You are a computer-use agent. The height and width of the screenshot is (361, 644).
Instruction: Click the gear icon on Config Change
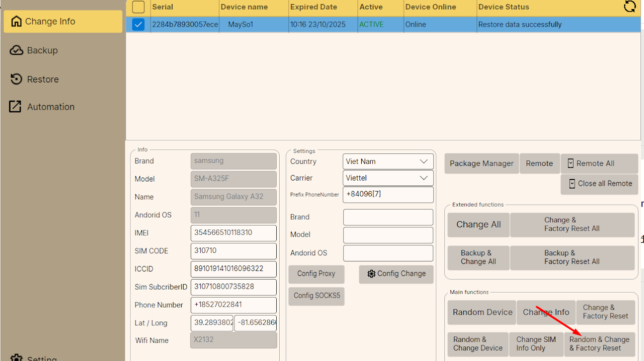pyautogui.click(x=371, y=274)
